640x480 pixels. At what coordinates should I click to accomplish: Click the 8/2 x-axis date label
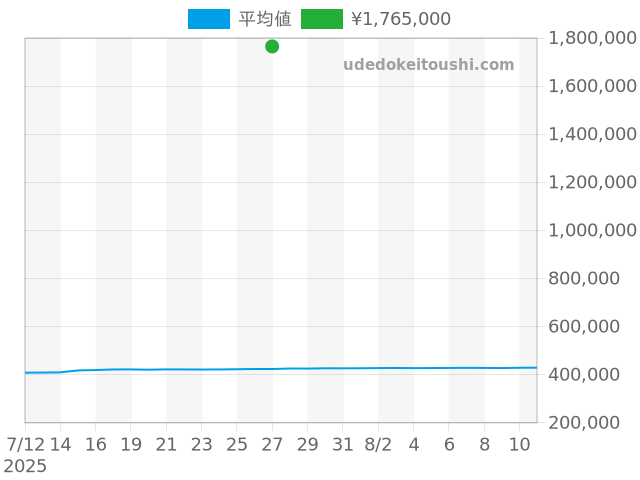pyautogui.click(x=378, y=444)
